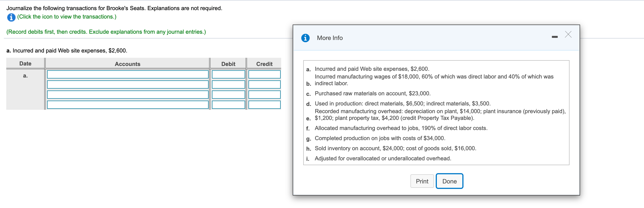
Task: Click the Accounts column header
Action: coord(128,64)
